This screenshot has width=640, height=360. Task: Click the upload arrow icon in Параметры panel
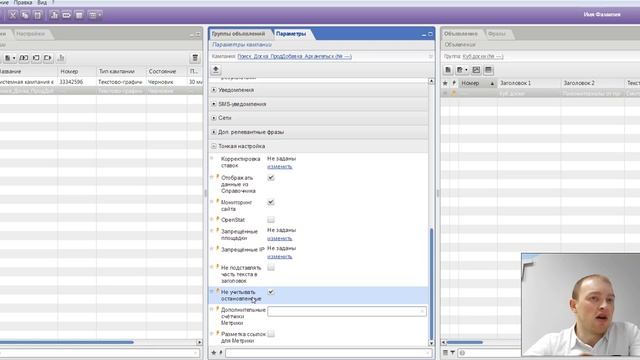tap(216, 69)
